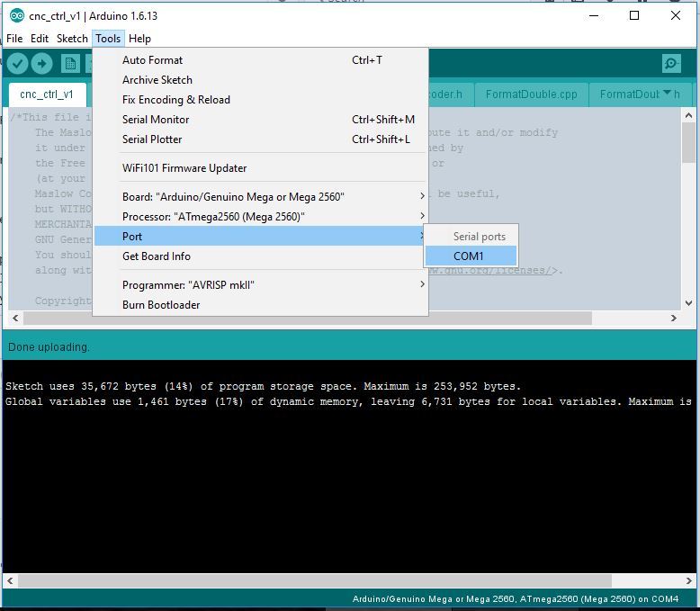Click the Done uploading status text
The image size is (700, 611).
(x=49, y=347)
